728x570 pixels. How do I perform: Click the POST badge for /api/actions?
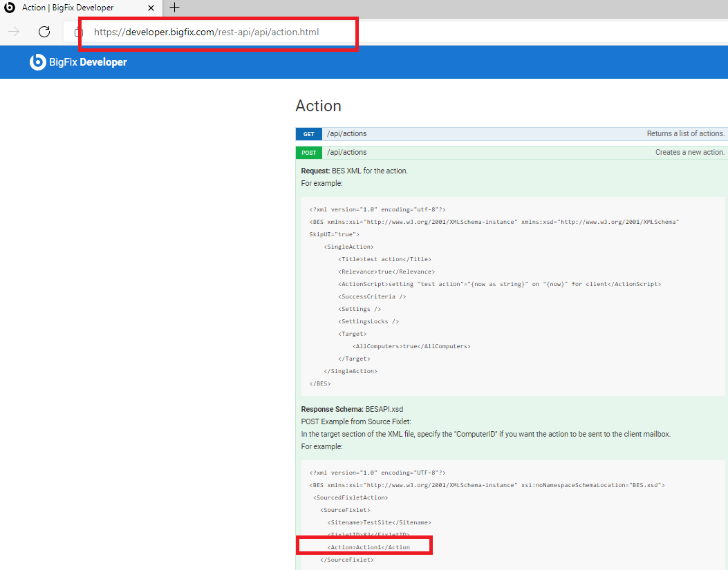click(308, 152)
